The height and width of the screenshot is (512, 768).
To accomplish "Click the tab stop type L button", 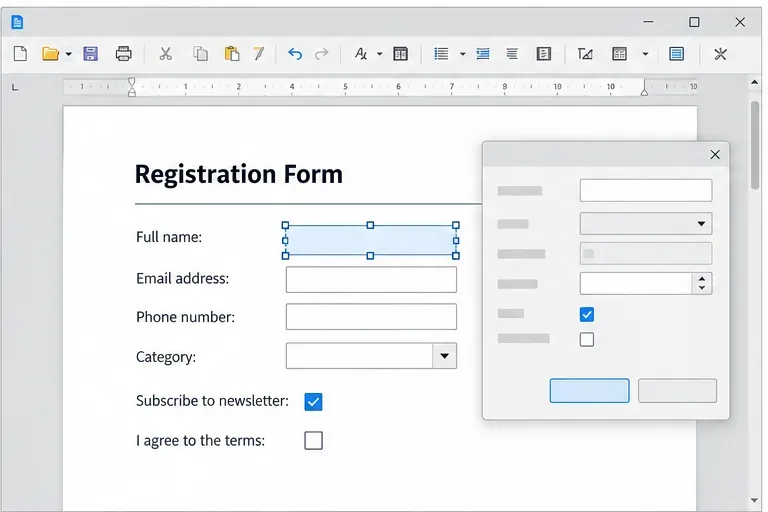I will (x=15, y=88).
